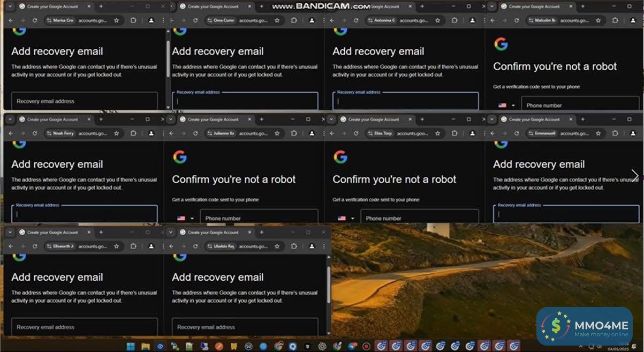Viewport: 644px width, 352px height.
Task: Reload the Oma Cumn browser window
Action: pos(195,20)
